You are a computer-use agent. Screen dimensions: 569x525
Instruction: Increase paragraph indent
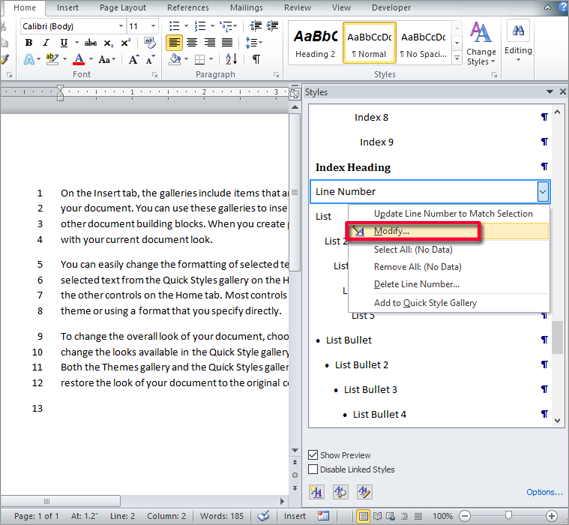coord(273,26)
